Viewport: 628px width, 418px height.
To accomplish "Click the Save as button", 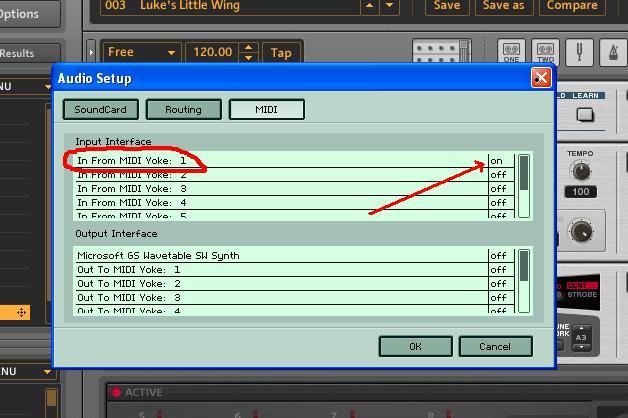I will pos(504,6).
